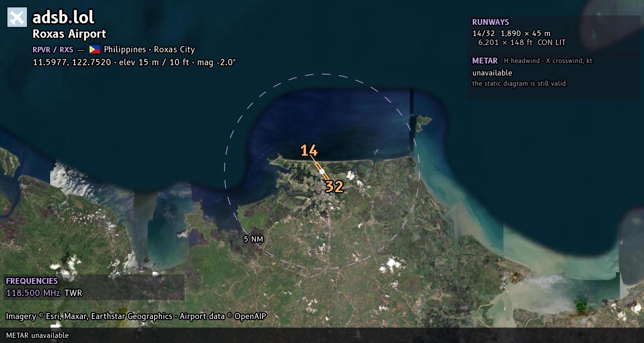Screen dimensions: 644x343
Task: Select the runway 14 end label
Action: pyautogui.click(x=309, y=150)
